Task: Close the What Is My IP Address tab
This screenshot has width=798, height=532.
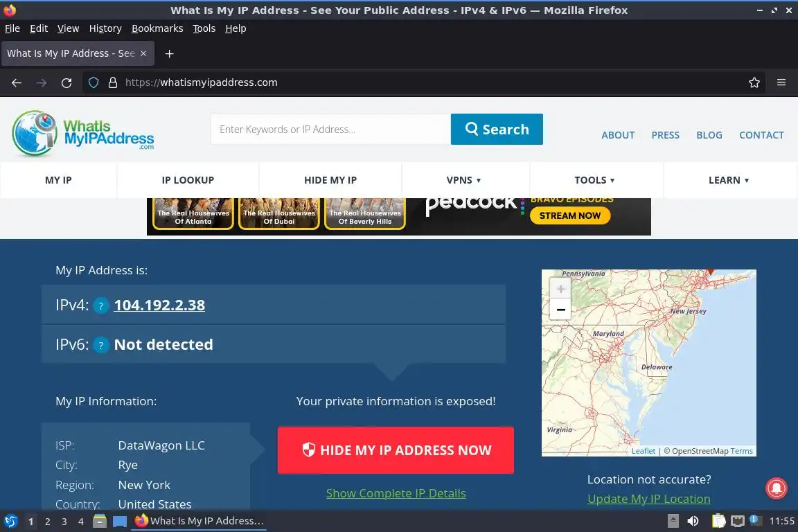Action: (x=143, y=53)
